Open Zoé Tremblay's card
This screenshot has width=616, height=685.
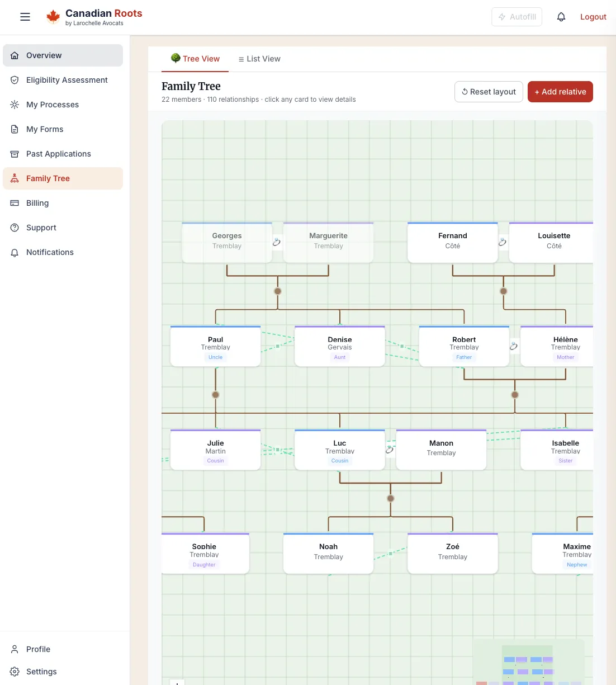point(453,554)
